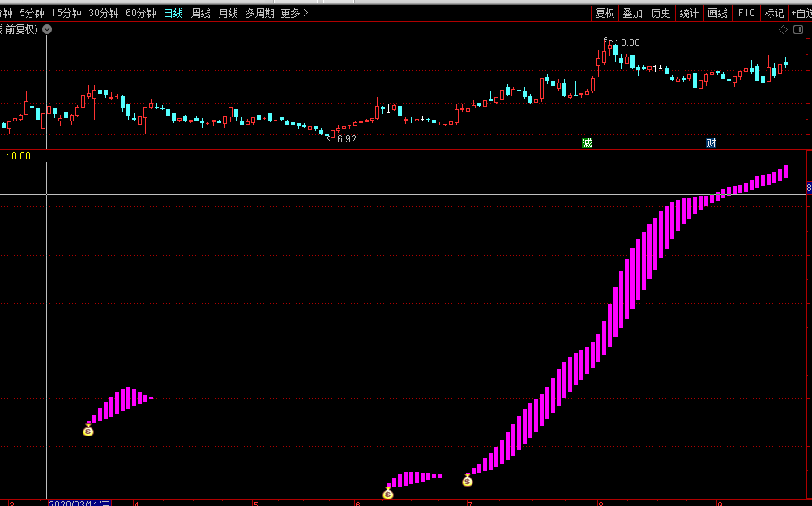Switch to the 周线 weekly chart

point(200,13)
